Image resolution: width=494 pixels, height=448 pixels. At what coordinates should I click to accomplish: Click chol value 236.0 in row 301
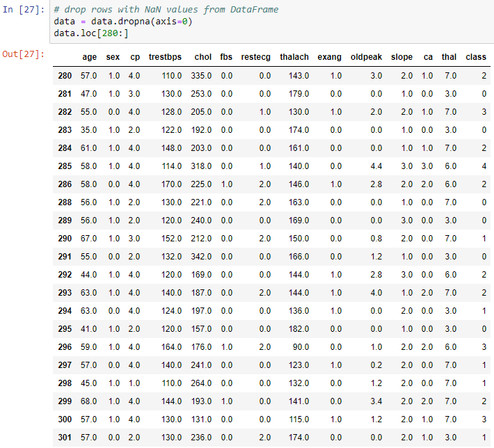pos(201,438)
